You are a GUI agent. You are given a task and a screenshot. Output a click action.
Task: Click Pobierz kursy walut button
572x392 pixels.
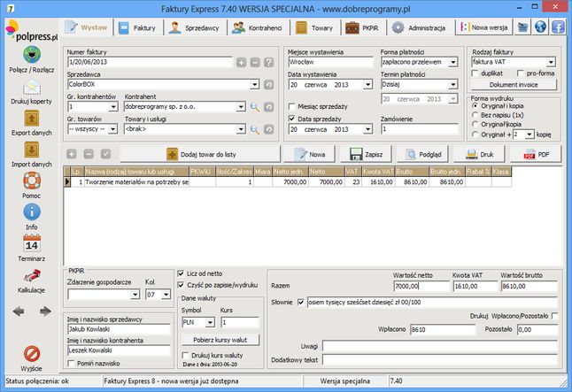220,340
